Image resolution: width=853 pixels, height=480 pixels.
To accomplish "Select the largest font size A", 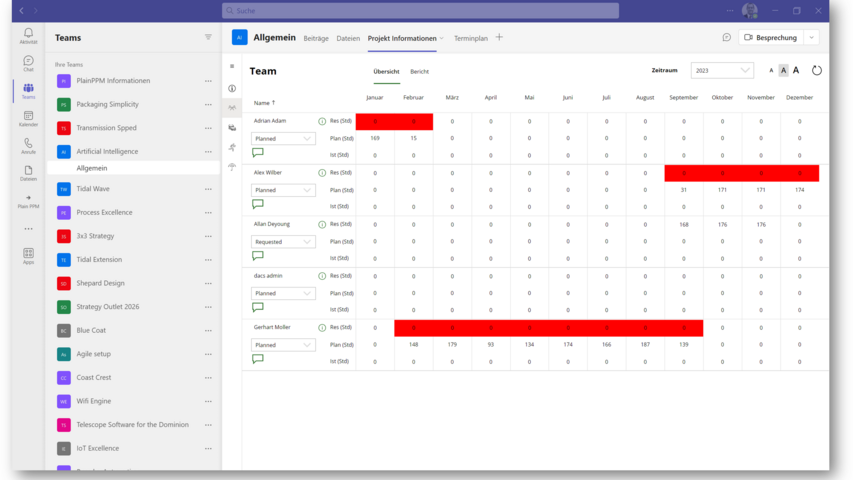I will [796, 71].
